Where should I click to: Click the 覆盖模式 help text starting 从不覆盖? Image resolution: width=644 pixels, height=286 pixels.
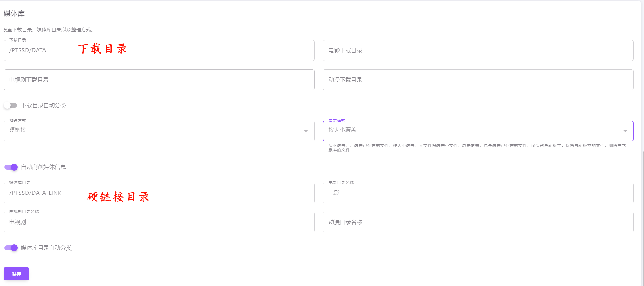[477, 147]
